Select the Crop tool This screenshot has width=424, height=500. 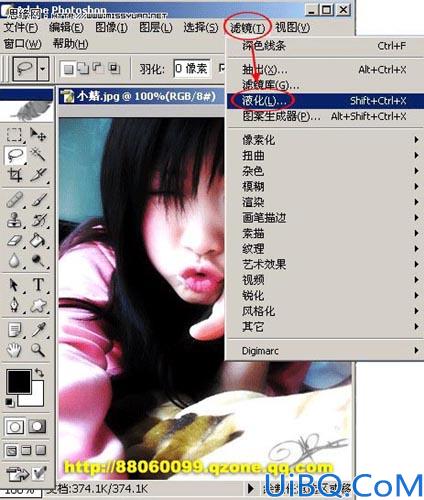pos(15,175)
